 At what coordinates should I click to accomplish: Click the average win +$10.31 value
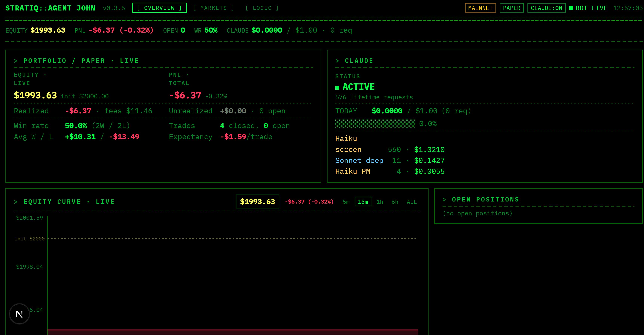80,137
